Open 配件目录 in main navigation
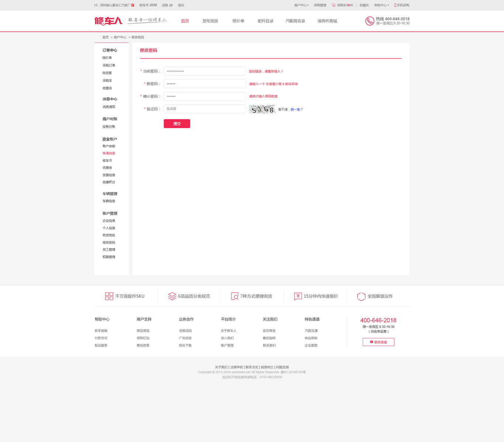Viewport: 504px width, 442px height. [265, 21]
